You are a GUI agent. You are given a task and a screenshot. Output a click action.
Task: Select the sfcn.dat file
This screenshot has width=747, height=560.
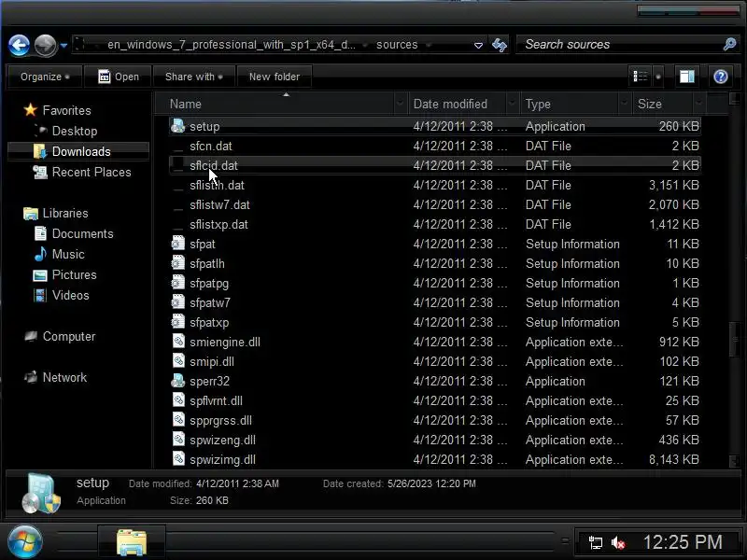click(211, 147)
